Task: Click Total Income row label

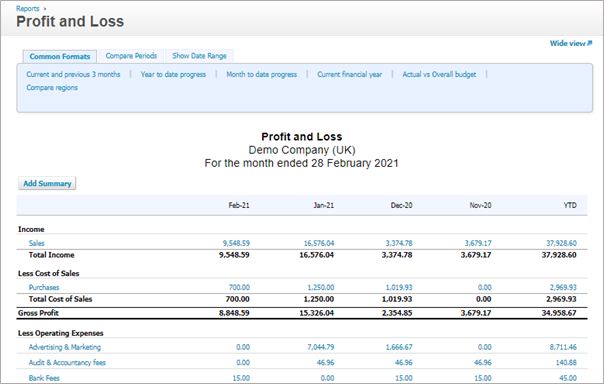Action: [x=51, y=255]
